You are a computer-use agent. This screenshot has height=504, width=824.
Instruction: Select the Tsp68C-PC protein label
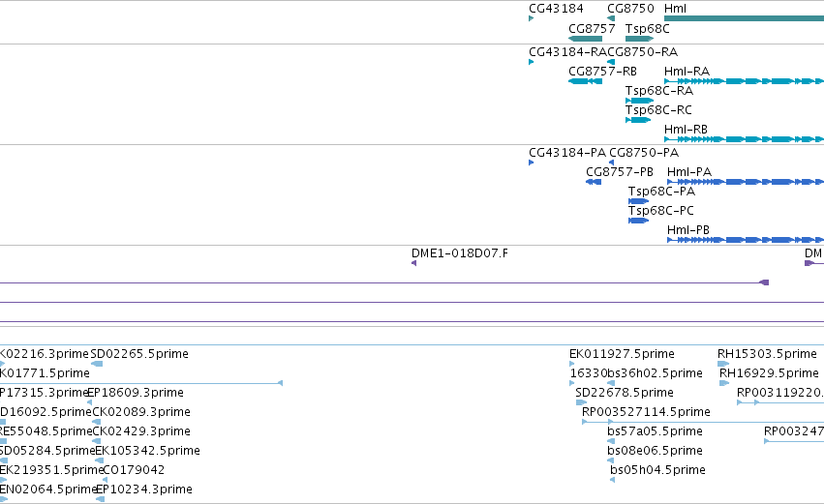tap(661, 211)
